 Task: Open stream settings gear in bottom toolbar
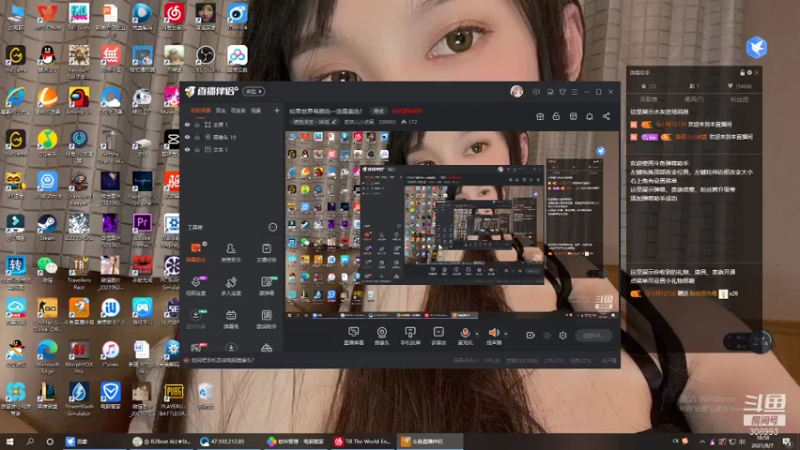tap(563, 335)
